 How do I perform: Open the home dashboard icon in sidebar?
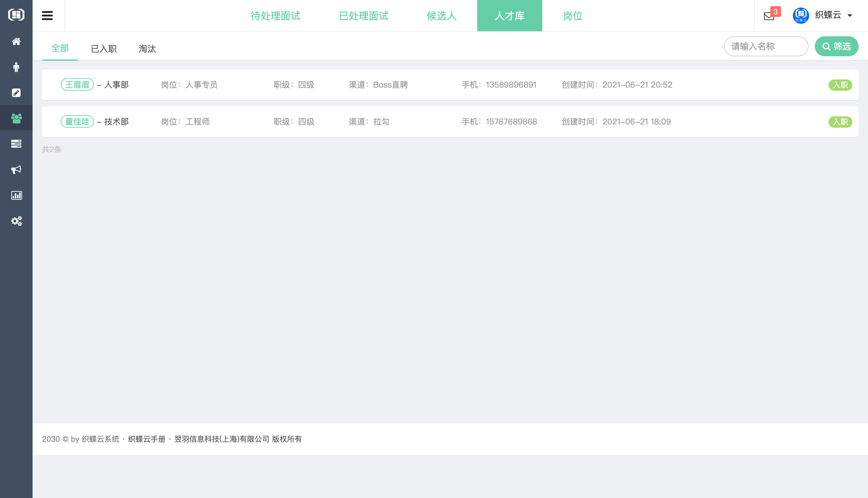[x=16, y=41]
